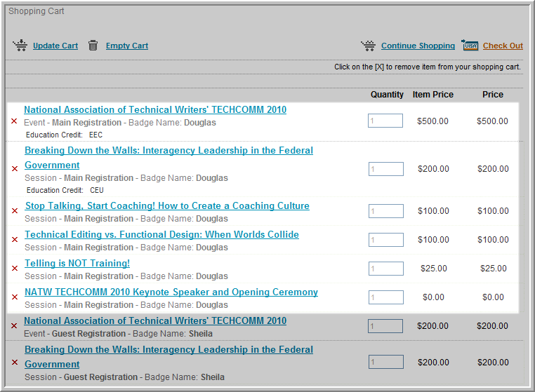The width and height of the screenshot is (535, 392).
Task: Open the Empty Cart link
Action: tap(127, 46)
